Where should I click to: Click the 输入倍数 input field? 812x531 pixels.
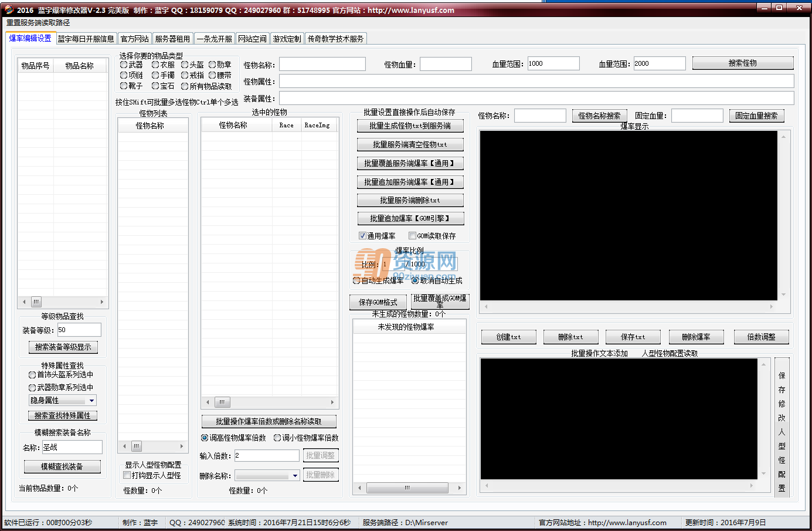(267, 455)
